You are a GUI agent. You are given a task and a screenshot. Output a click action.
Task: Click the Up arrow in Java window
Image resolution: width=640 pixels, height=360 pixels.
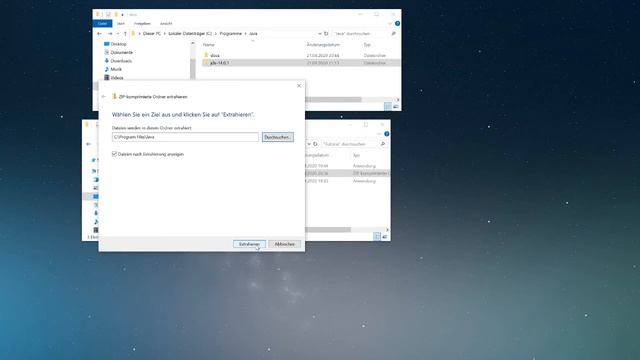[125, 33]
